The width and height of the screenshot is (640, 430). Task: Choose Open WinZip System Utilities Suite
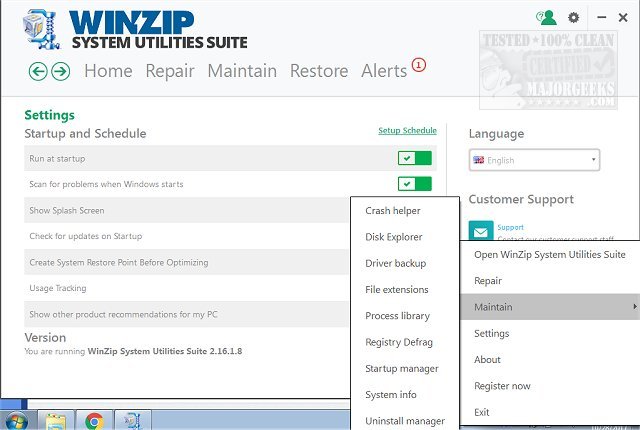[x=550, y=255]
